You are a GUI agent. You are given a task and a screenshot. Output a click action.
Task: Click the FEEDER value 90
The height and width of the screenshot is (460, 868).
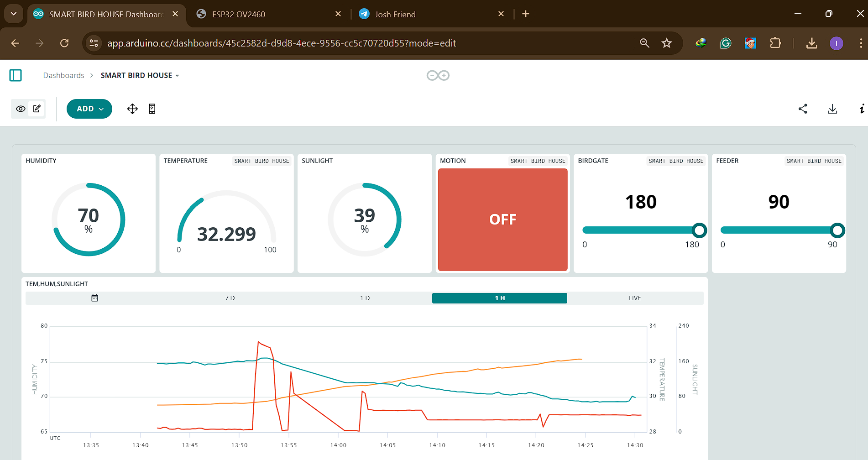pos(779,202)
